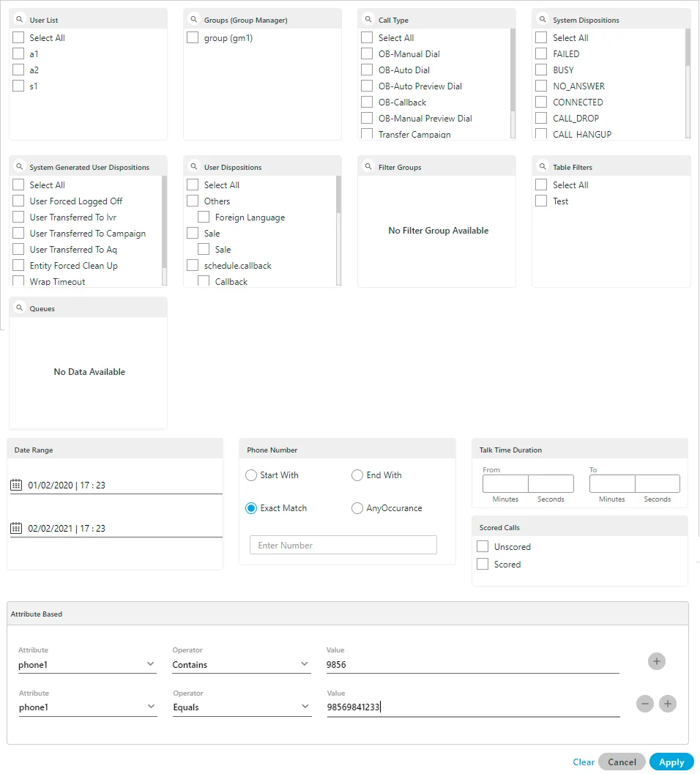Click the Cancel button
The width and height of the screenshot is (700, 774).
tap(622, 762)
